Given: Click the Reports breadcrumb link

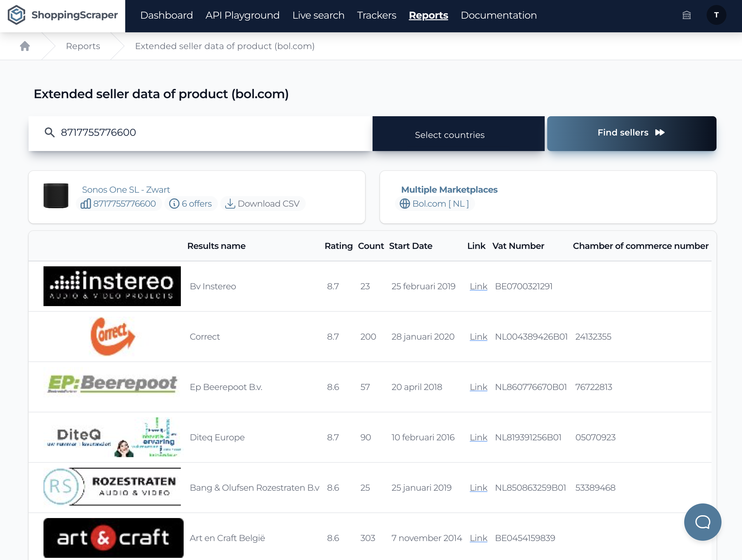Looking at the screenshot, I should (83, 46).
